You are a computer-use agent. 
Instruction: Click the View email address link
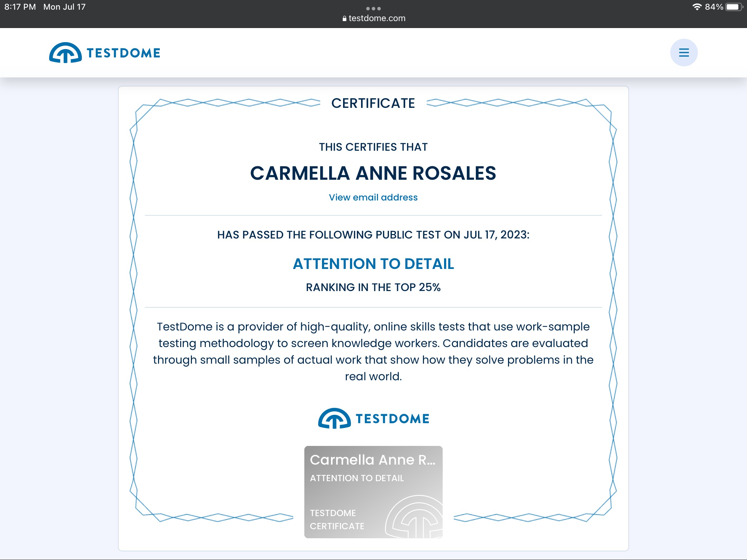click(373, 197)
